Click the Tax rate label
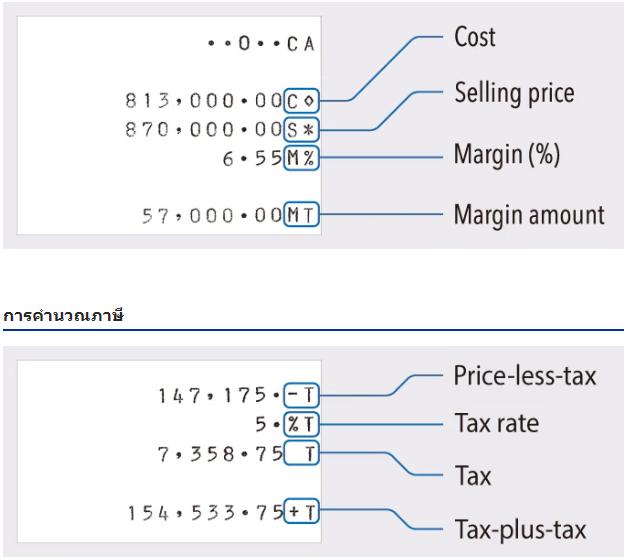The image size is (628, 558). pos(497,423)
